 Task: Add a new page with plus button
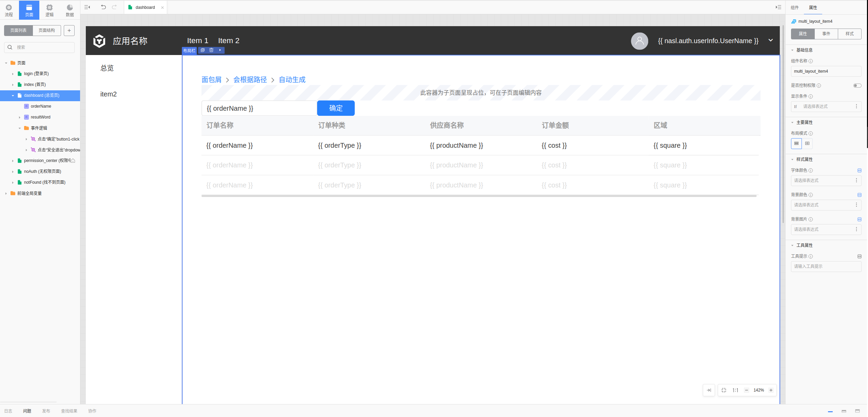69,31
